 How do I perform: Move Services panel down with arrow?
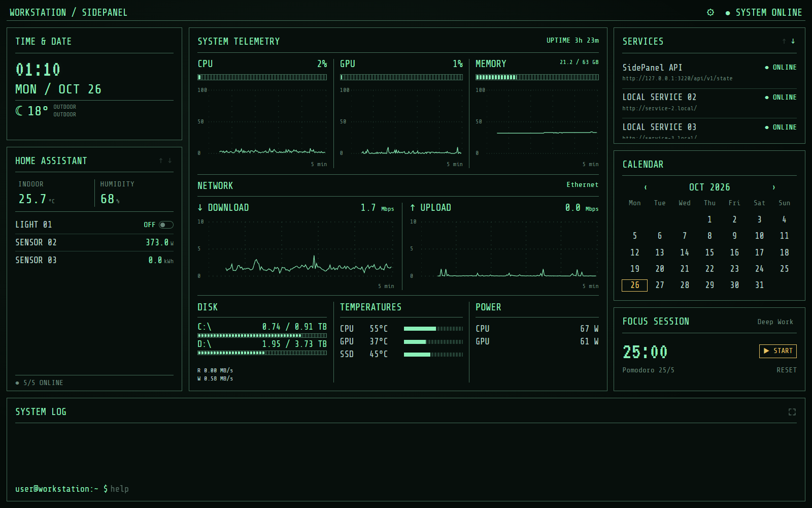coord(793,41)
